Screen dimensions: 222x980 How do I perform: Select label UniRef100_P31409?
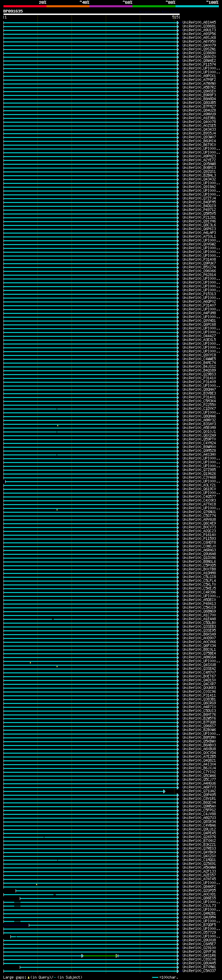(199, 382)
